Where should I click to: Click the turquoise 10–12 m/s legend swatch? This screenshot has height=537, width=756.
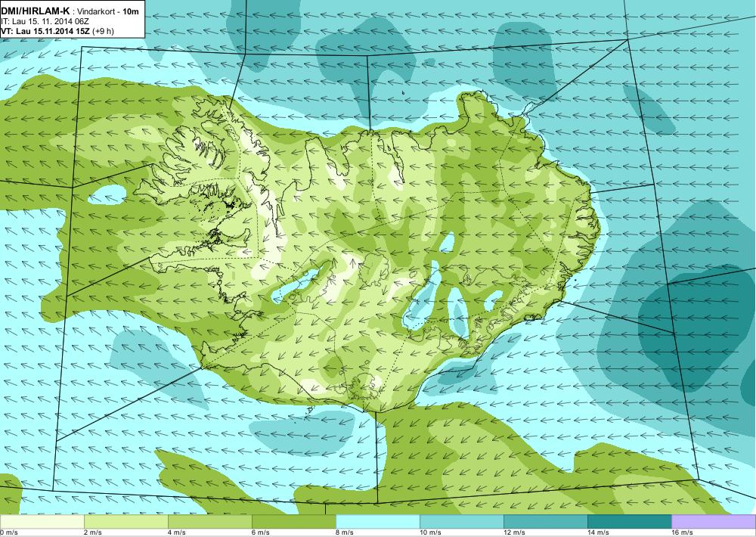click(x=461, y=522)
